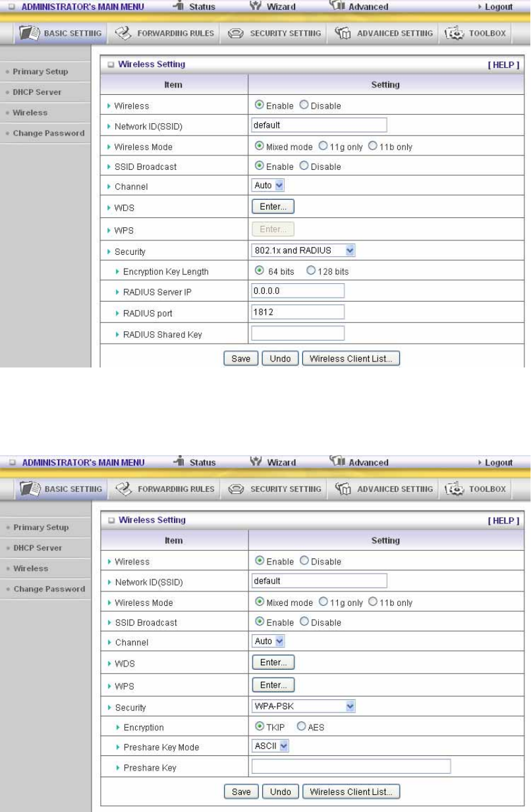The height and width of the screenshot is (812, 531).
Task: Open Preshare Key Mode ASCII dropdown
Action: [x=271, y=746]
